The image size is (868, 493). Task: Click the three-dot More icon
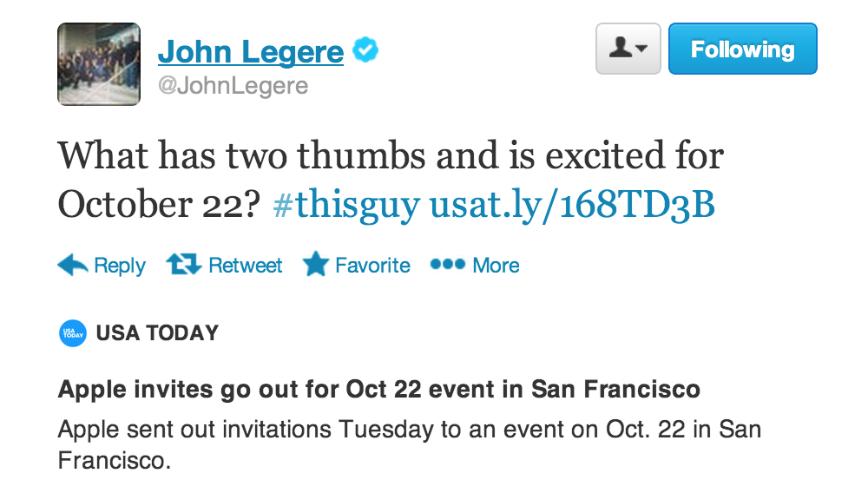click(448, 264)
